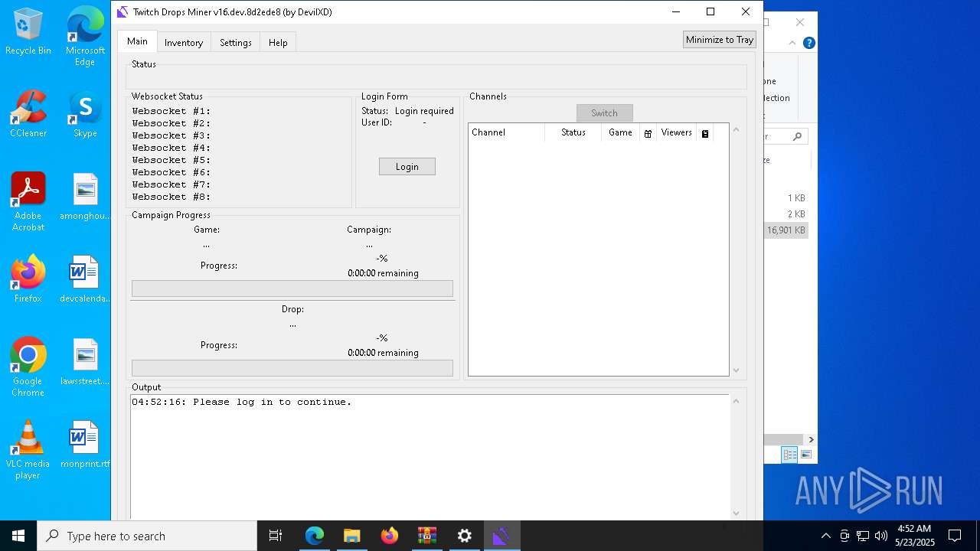Screen dimensions: 980x551
Task: Open CCleaner desktop shortcut
Action: pos(28,114)
